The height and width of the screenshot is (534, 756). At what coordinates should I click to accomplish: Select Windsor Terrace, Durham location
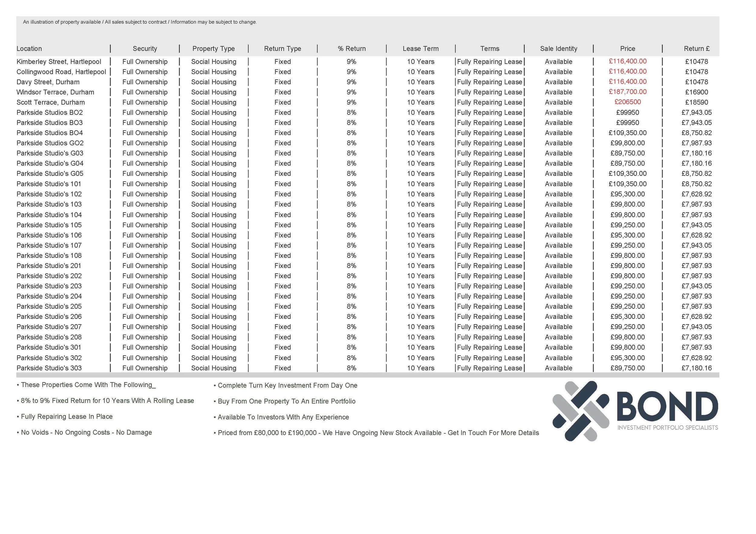[55, 92]
